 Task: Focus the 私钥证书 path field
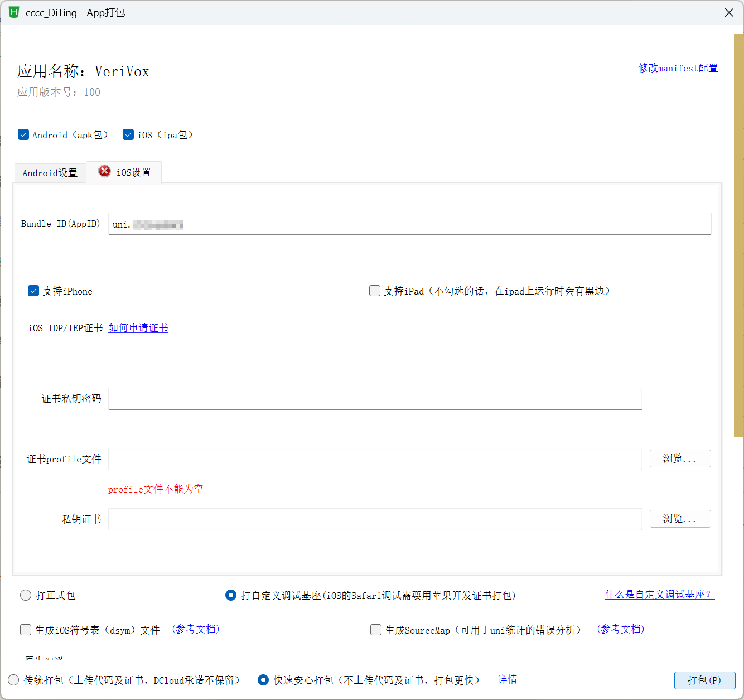click(x=375, y=519)
